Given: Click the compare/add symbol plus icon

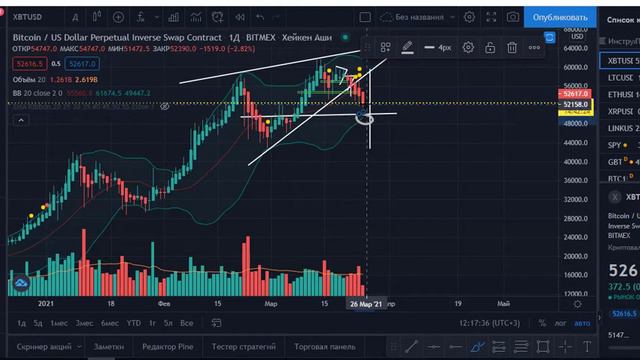Looking at the screenshot, I should pyautogui.click(x=118, y=17).
